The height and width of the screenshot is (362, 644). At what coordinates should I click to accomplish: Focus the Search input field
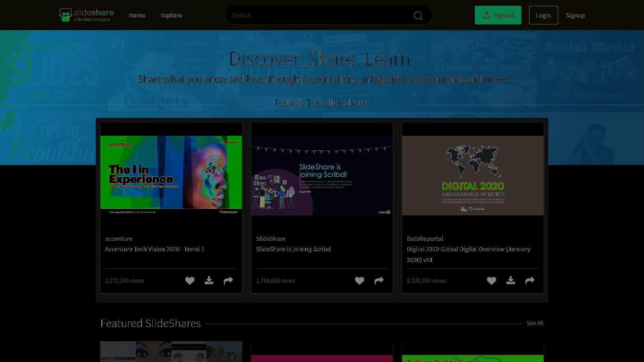(329, 15)
